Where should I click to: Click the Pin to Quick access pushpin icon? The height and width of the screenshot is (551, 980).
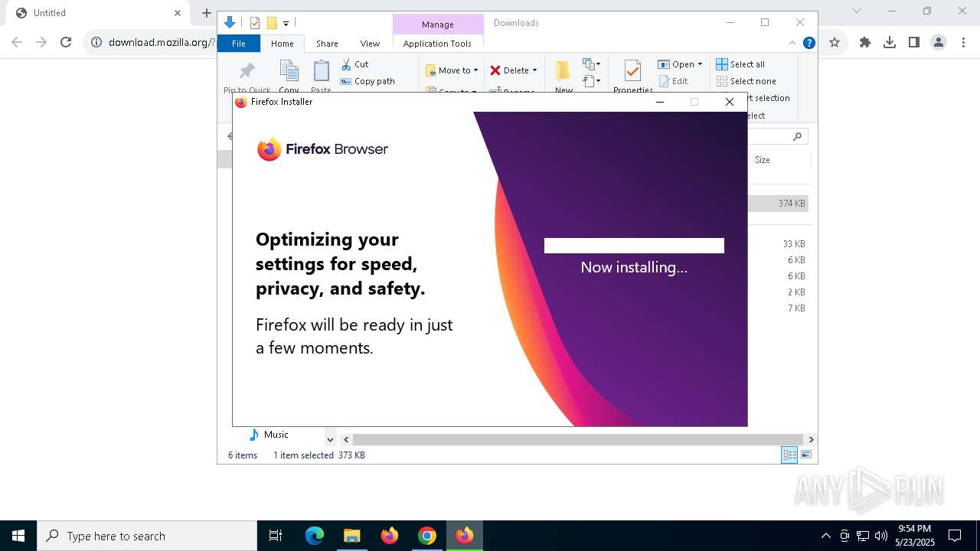coord(247,72)
